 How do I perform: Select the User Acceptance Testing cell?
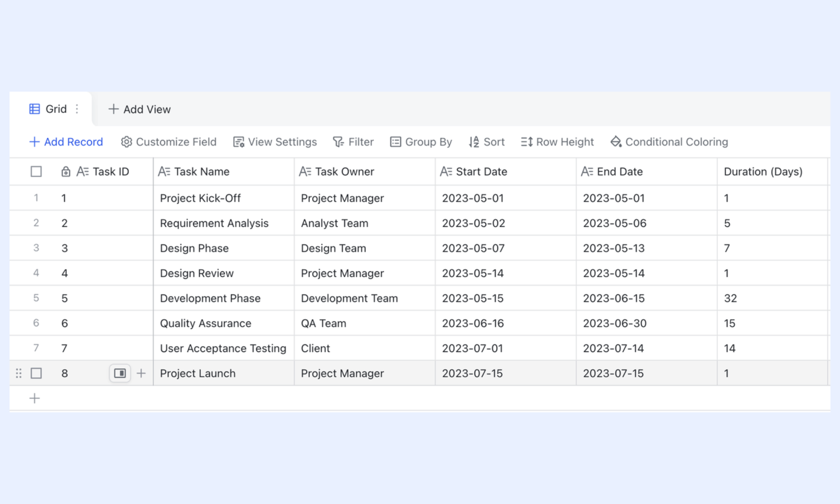[x=224, y=348]
